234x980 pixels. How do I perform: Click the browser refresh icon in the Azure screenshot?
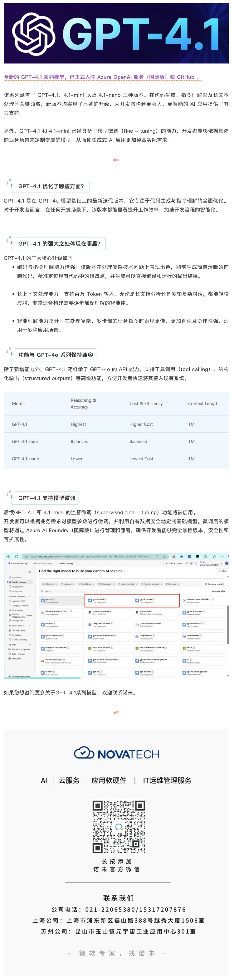pos(17,556)
